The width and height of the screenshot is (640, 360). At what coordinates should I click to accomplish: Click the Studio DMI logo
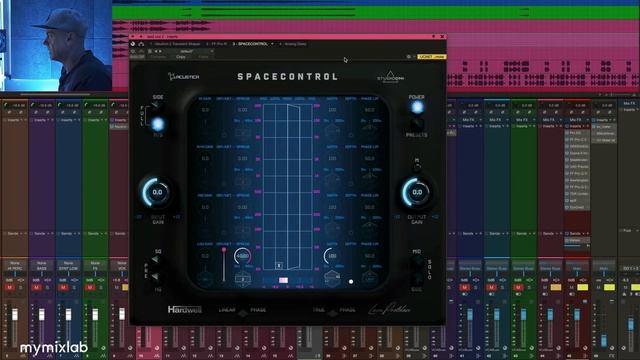point(390,76)
